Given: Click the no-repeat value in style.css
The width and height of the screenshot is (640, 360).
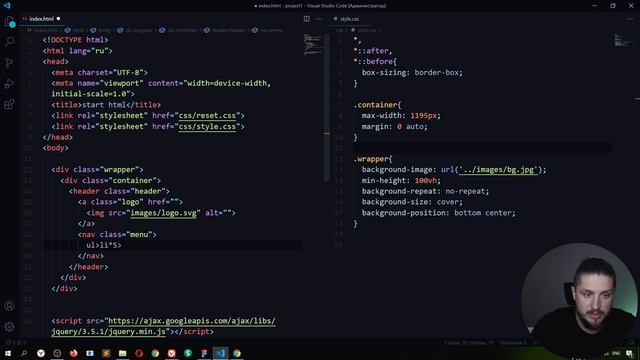Looking at the screenshot, I should tap(465, 191).
